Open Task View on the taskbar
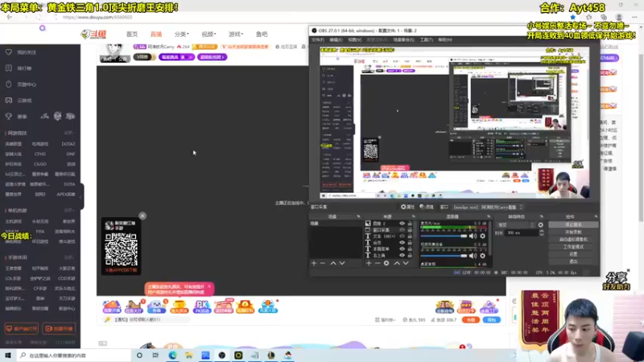The width and height of the screenshot is (644, 362). click(155, 355)
